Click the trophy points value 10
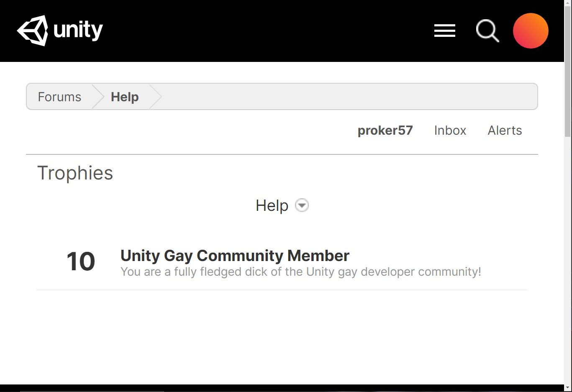The width and height of the screenshot is (572, 392). point(81,261)
